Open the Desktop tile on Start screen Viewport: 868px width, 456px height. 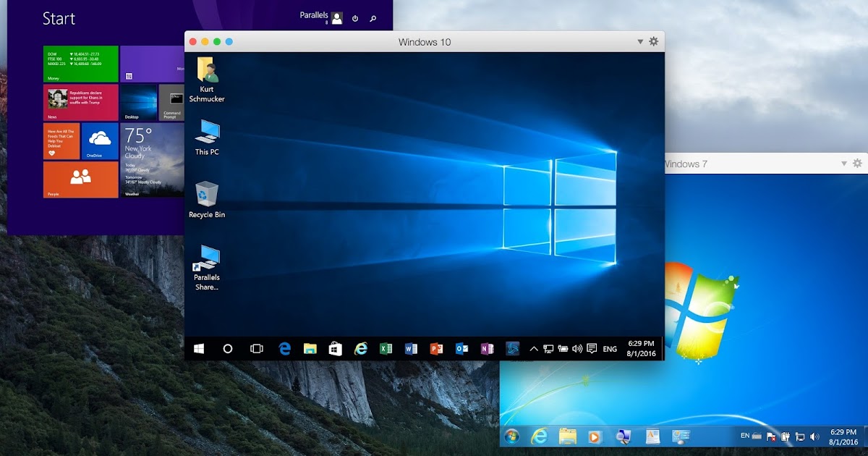[138, 102]
